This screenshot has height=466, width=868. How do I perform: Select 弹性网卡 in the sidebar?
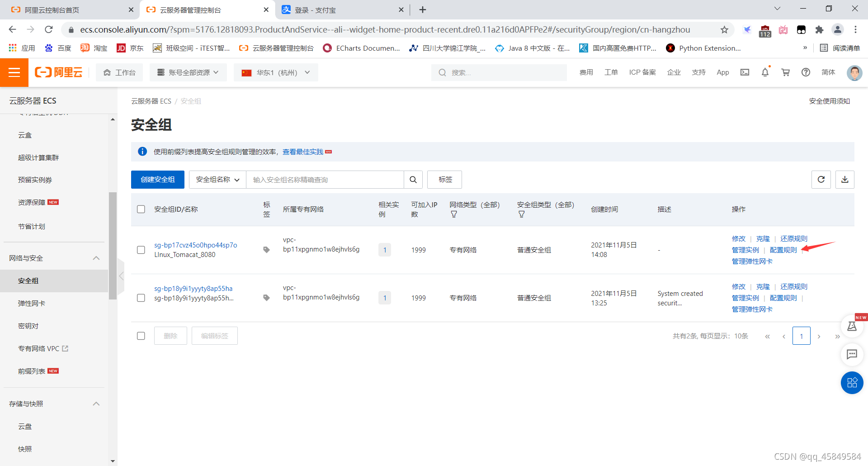32,303
